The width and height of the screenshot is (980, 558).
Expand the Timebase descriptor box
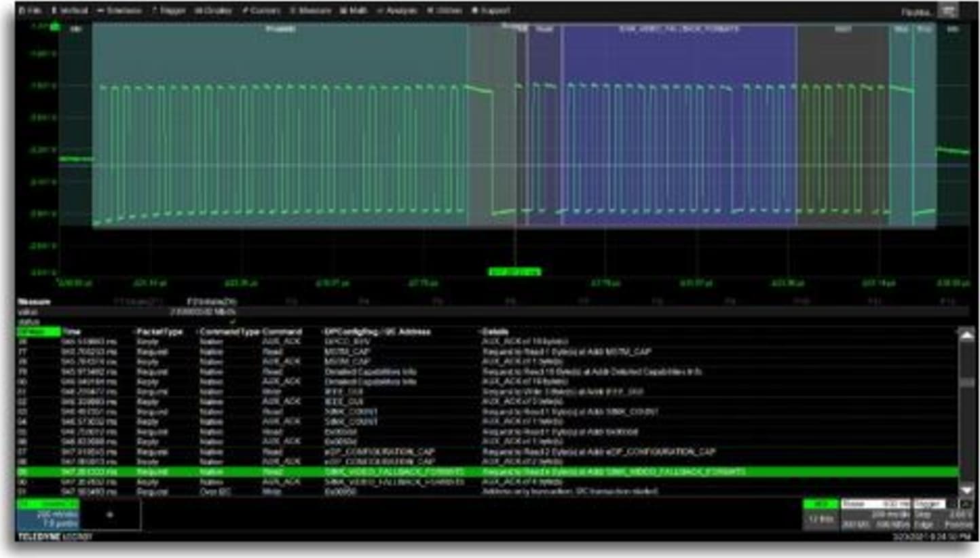point(875,515)
